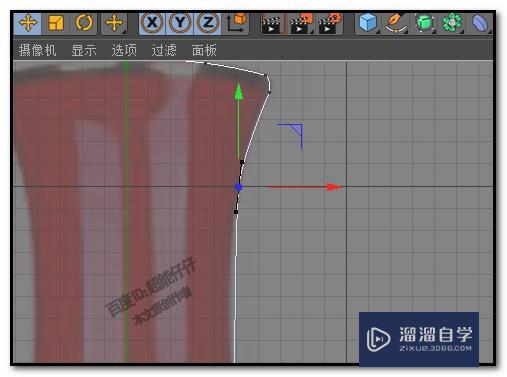
Task: Open the 选项 menu
Action: (124, 50)
